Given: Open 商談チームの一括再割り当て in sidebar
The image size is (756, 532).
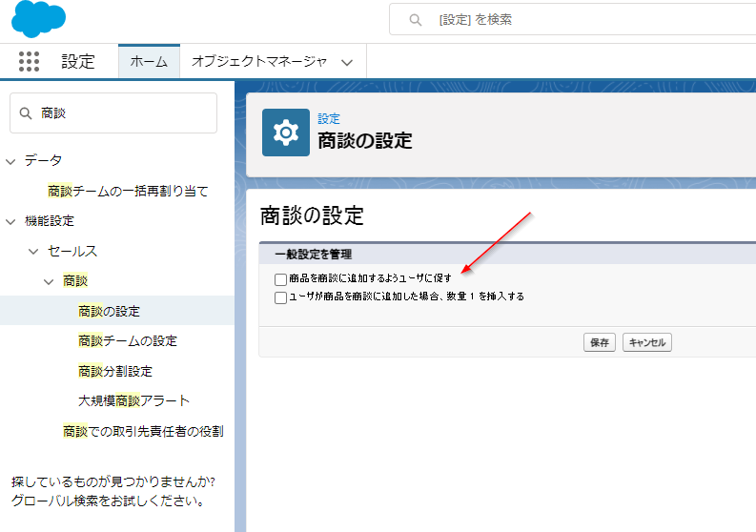Looking at the screenshot, I should click(128, 191).
